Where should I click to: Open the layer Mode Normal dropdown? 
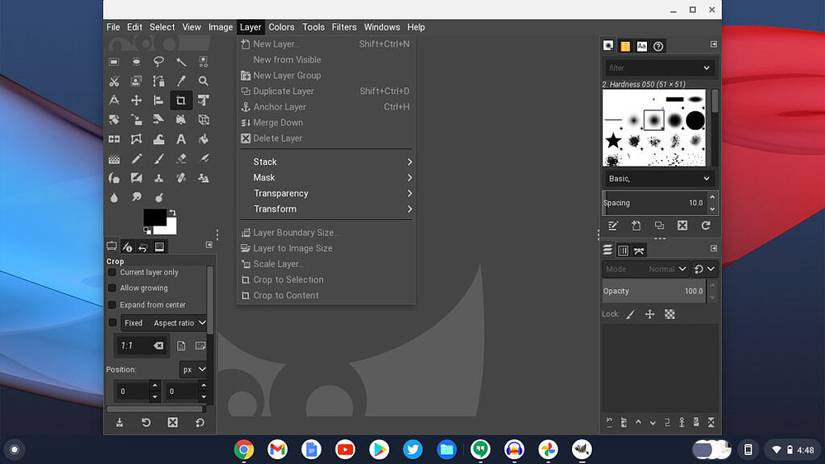coord(646,269)
